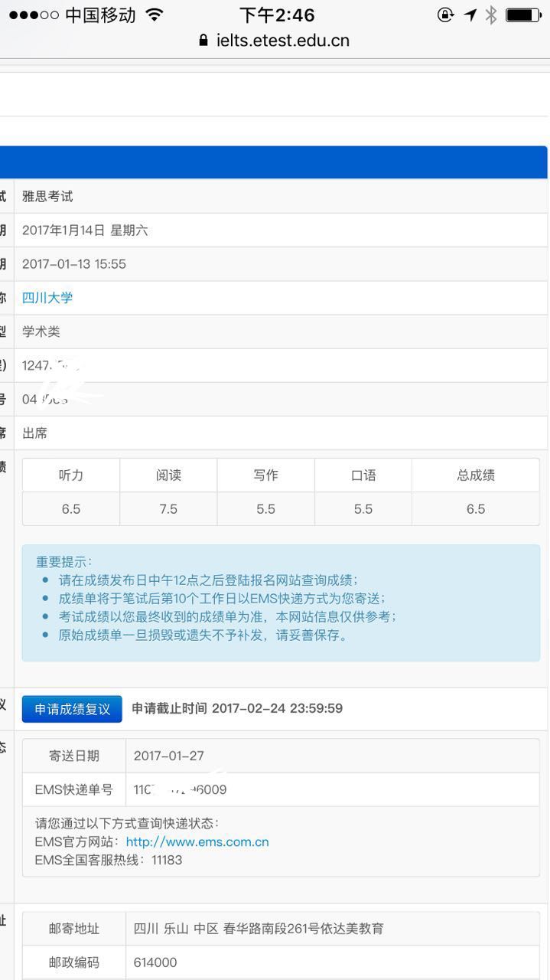Tap the Wi-Fi icon in the status bar
Screen dimensions: 550x980
pos(155,15)
